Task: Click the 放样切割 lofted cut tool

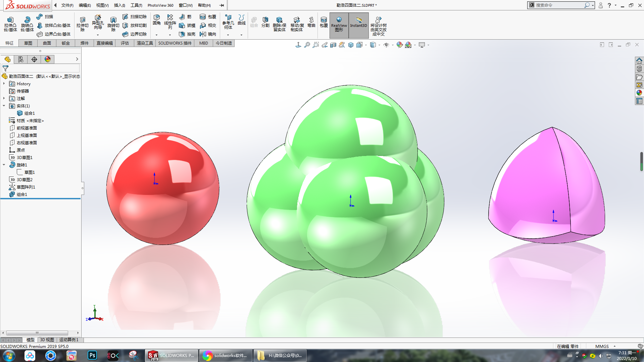Action: coord(135,25)
